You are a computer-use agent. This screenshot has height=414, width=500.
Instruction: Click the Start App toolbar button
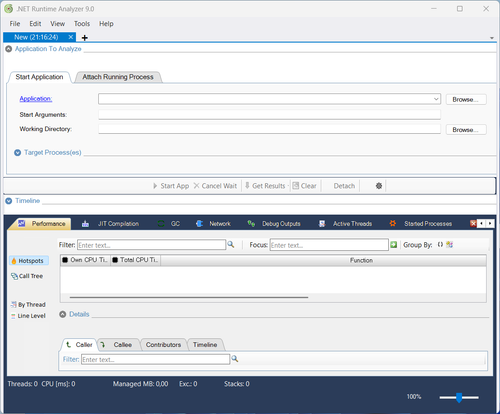(171, 186)
